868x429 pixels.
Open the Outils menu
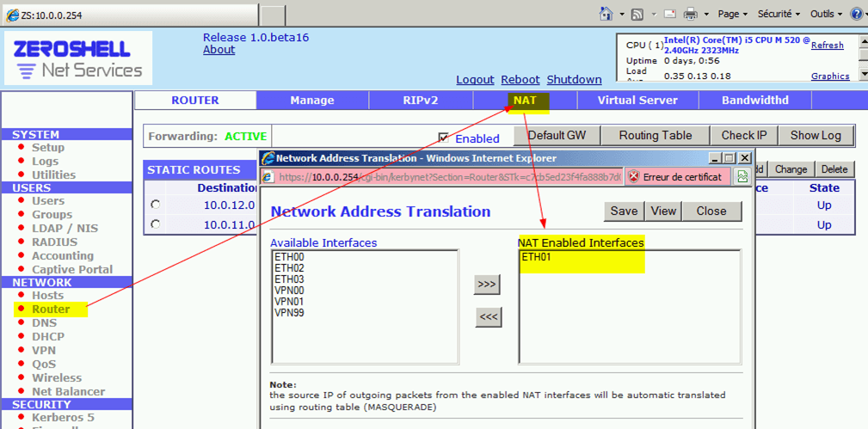pos(825,15)
